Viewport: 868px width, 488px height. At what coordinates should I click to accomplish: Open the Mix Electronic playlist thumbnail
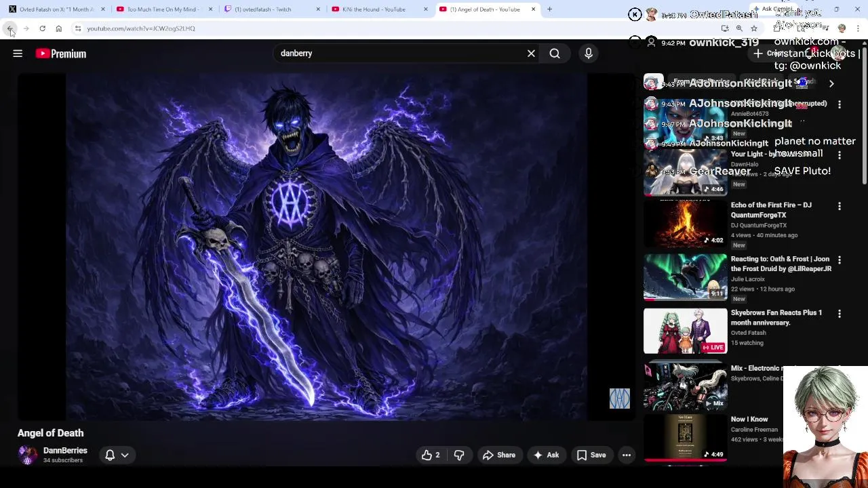tap(685, 385)
